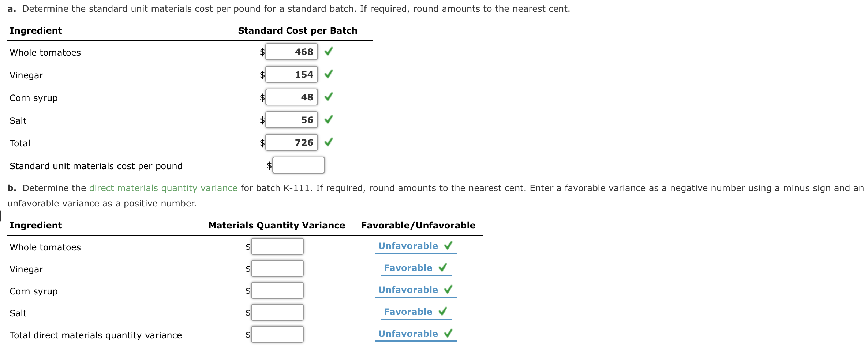Click the checkmark next to Vinegar Favorable
This screenshot has height=350, width=868.
tap(443, 267)
